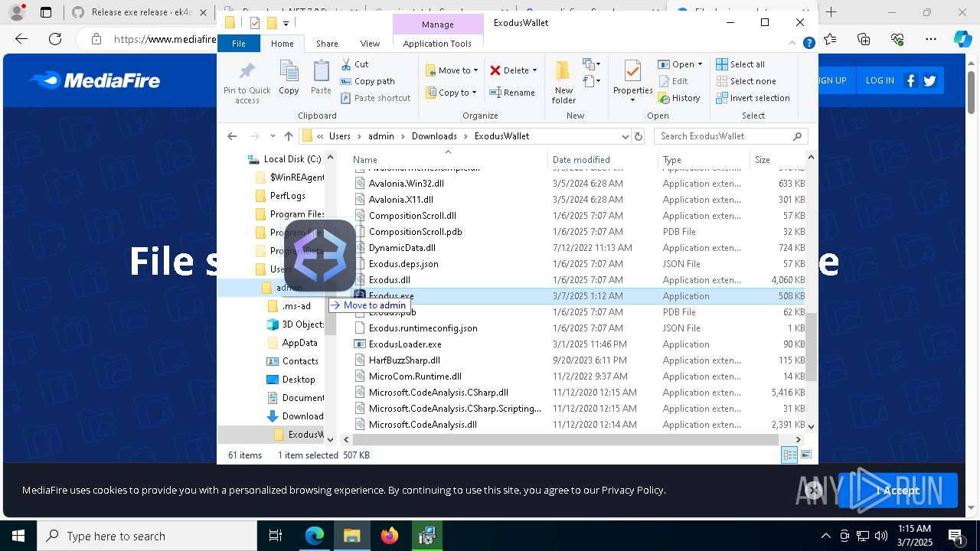Open Local Disk (C:) in navigation tree
Screen dimensions: 980x551
click(x=292, y=159)
